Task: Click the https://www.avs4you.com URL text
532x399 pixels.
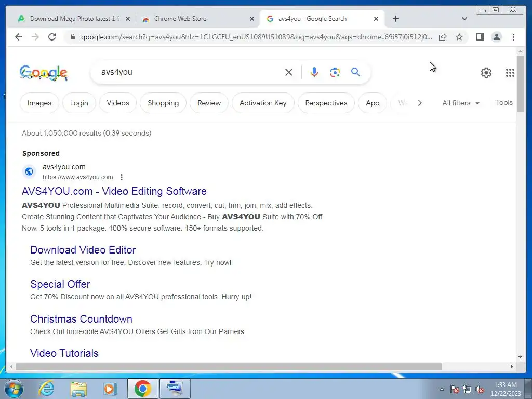Action: point(78,177)
